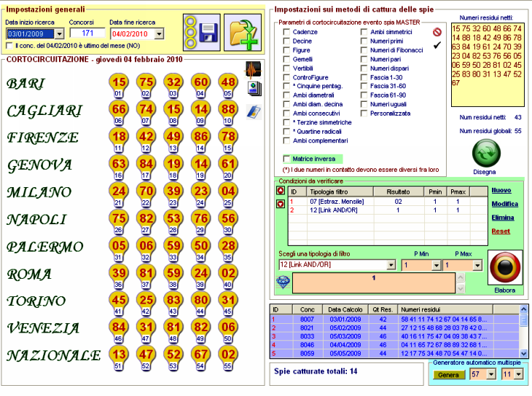Click the red up arrow in Condizioni da verificare

(x=281, y=191)
